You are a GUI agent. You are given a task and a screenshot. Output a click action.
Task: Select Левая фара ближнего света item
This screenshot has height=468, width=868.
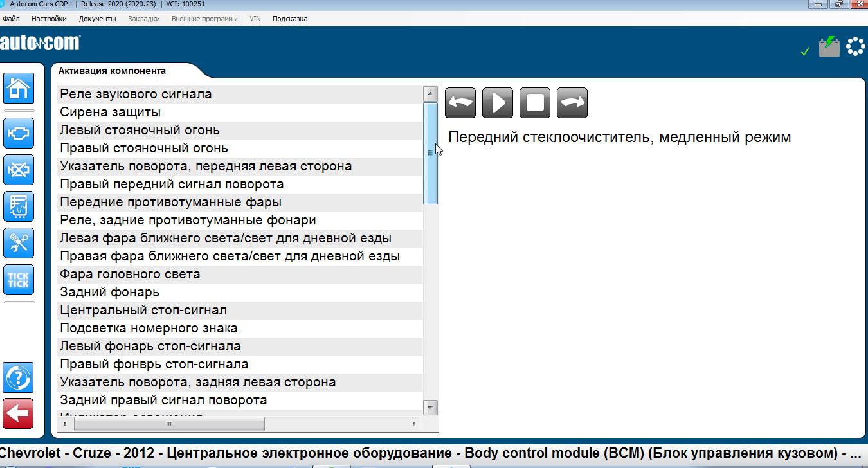tap(240, 238)
